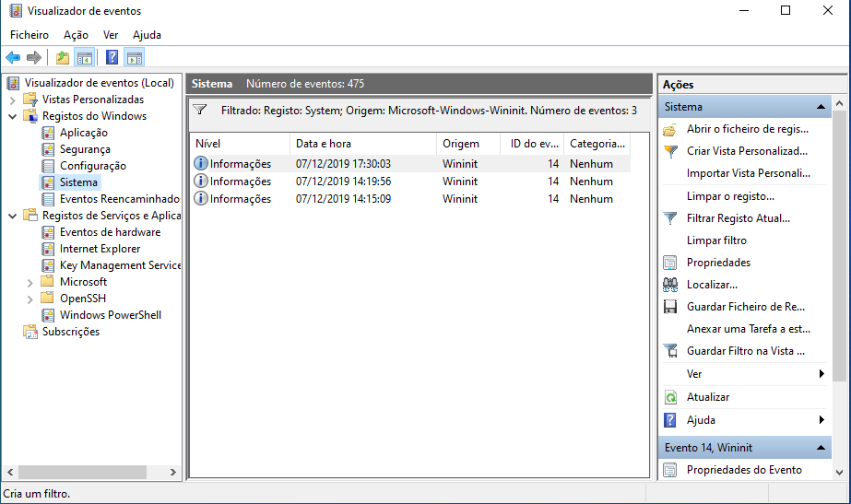Sort by ID do evento column header
The height and width of the screenshot is (504, 851).
(532, 144)
